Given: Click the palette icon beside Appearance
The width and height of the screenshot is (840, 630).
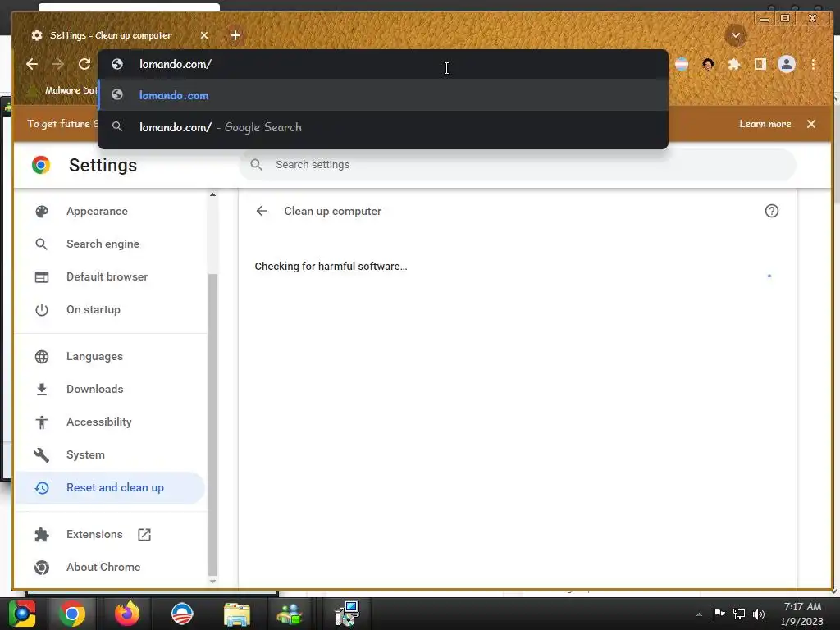Looking at the screenshot, I should coord(42,211).
